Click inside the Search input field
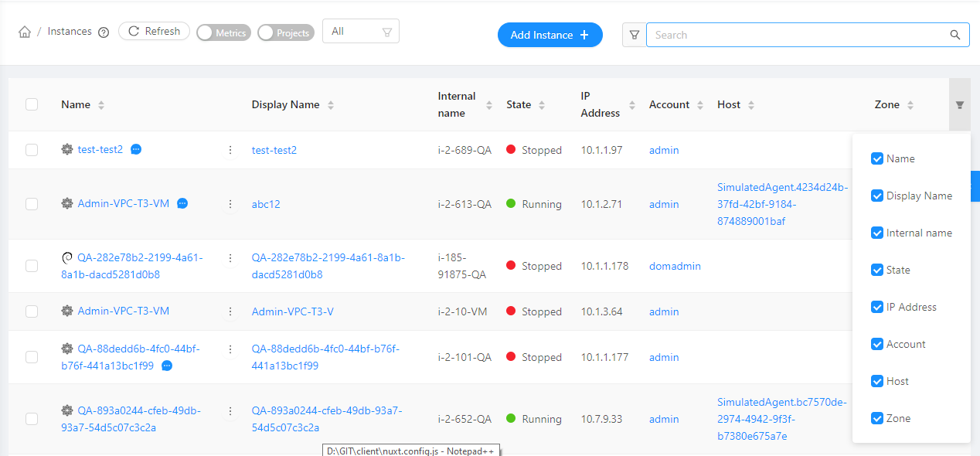 800,35
